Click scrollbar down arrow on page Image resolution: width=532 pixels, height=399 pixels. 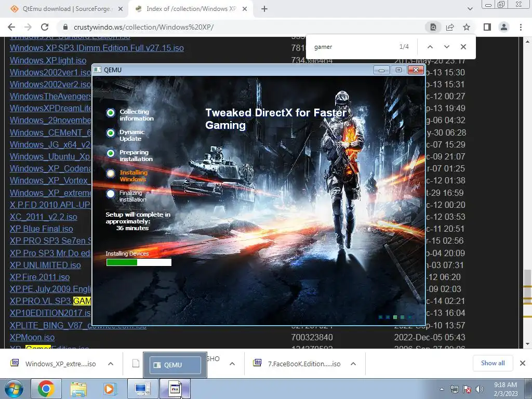pos(527,344)
